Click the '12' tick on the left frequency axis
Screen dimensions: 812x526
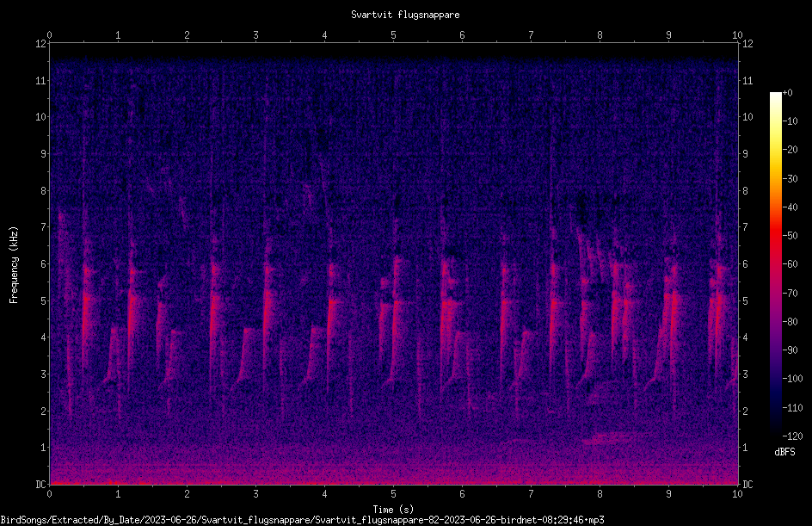(x=41, y=44)
